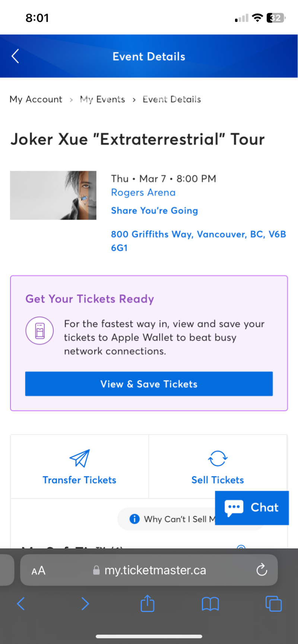Open the Chat support bubble
The image size is (298, 644).
click(x=252, y=507)
